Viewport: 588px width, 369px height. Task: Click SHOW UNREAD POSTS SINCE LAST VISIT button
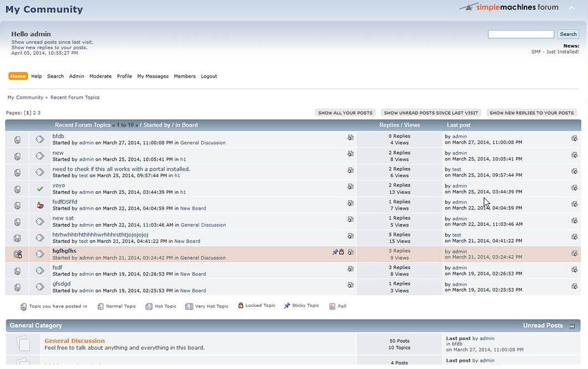click(431, 113)
